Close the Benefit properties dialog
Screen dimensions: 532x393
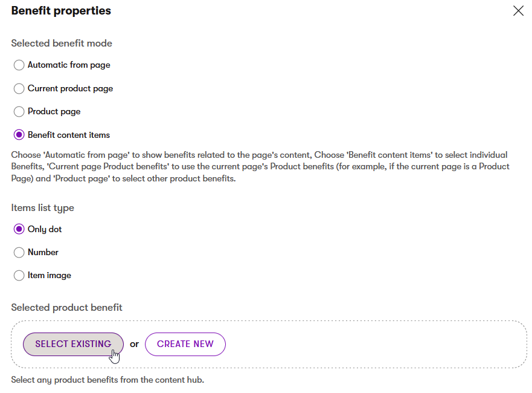tap(518, 11)
